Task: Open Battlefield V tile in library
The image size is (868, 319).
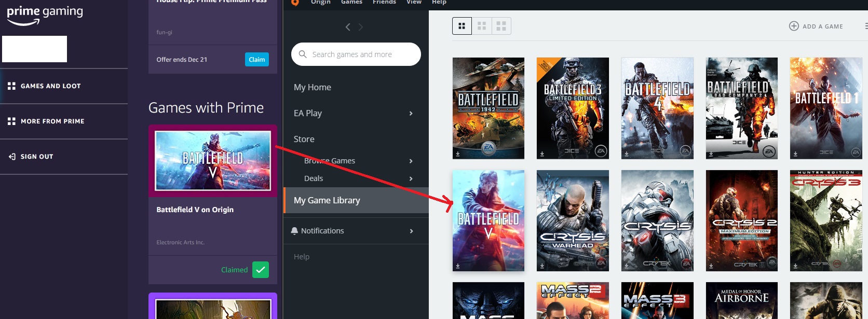Action: (x=489, y=220)
